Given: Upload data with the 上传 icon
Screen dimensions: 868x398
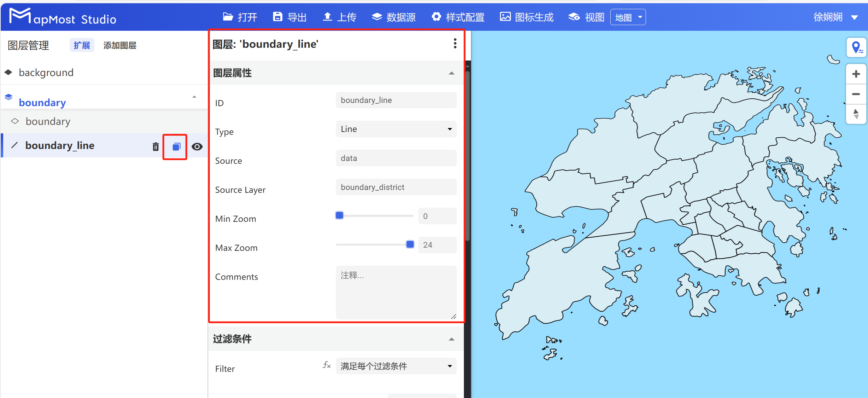Looking at the screenshot, I should tap(339, 17).
